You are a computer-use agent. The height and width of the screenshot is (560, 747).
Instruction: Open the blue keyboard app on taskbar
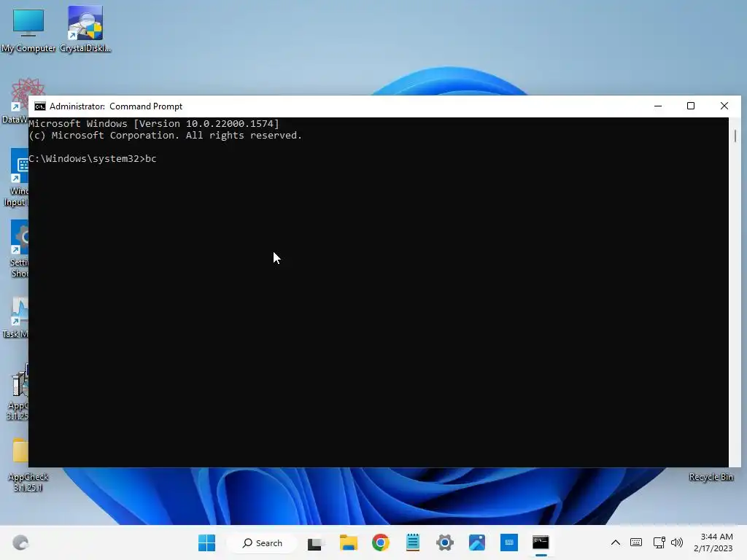pos(508,542)
